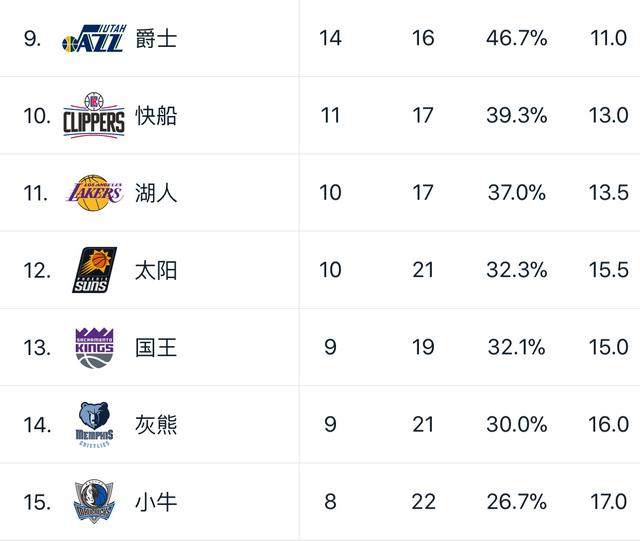Image resolution: width=640 pixels, height=541 pixels.
Task: Open the 爵士 team name link
Action: 156,39
